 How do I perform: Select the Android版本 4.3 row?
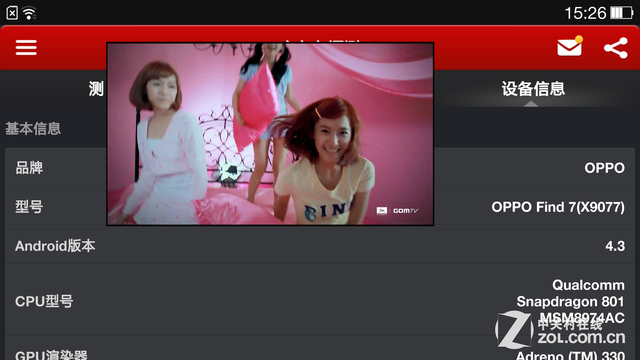point(320,245)
